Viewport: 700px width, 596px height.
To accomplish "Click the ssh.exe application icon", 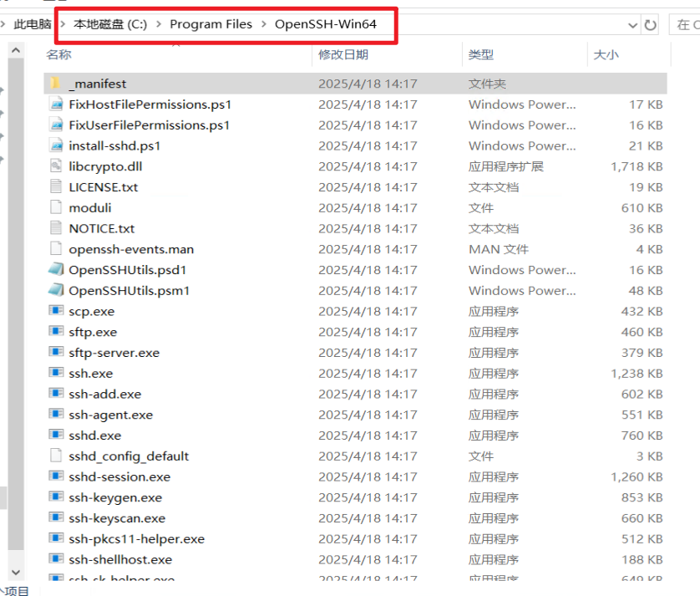I will [x=56, y=373].
